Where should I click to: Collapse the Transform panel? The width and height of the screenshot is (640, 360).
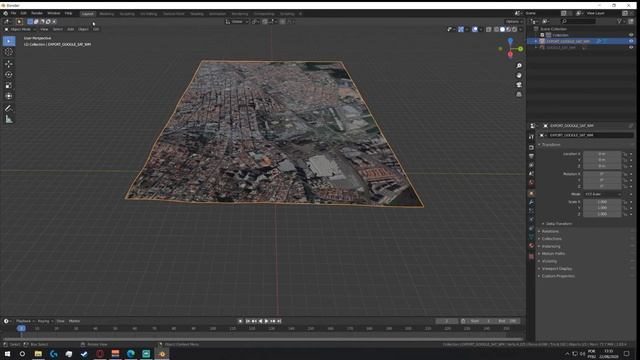(551, 145)
